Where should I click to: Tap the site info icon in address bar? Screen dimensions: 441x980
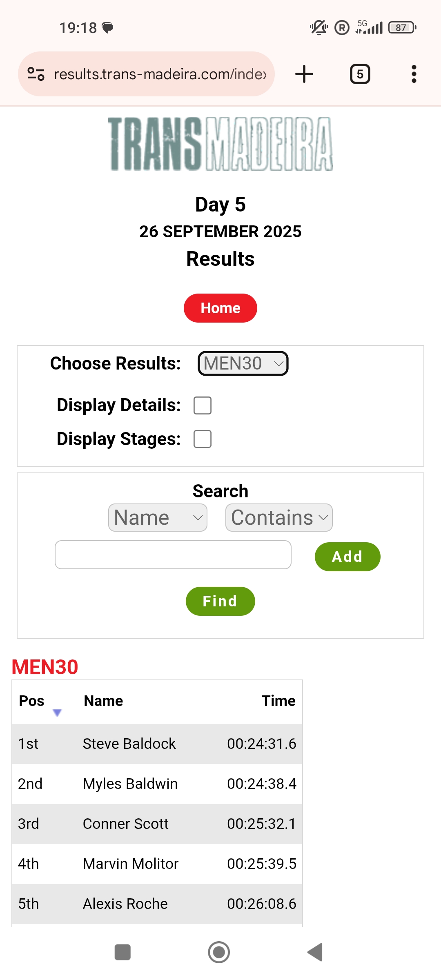tap(36, 74)
